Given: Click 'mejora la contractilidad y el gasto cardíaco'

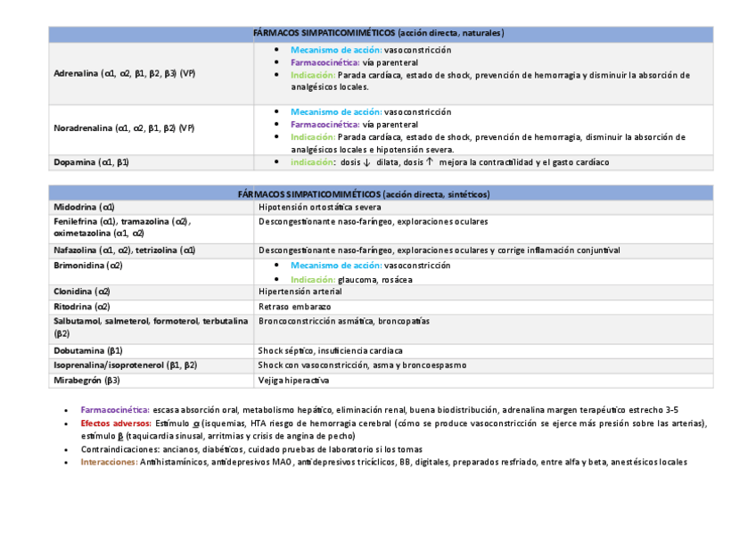Looking at the screenshot, I should coord(524,162).
